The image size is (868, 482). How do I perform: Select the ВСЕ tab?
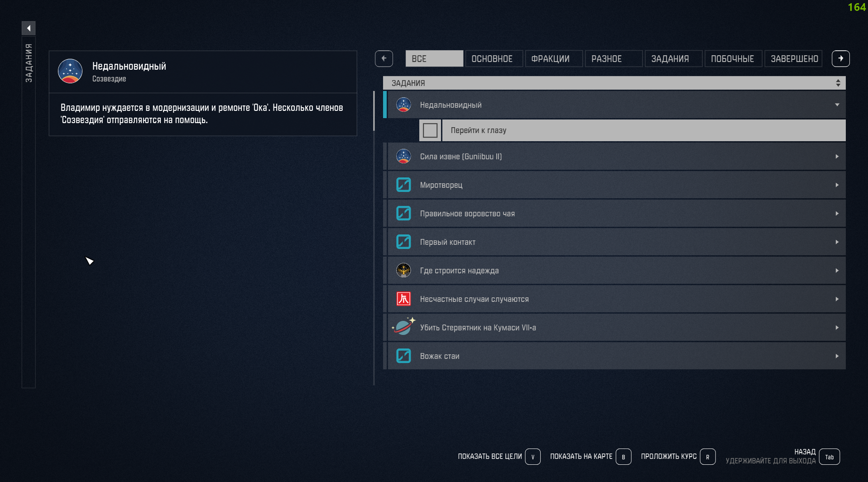point(434,58)
